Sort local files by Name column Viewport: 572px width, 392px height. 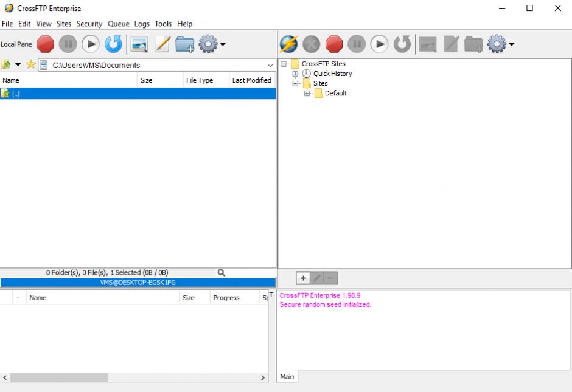click(69, 80)
